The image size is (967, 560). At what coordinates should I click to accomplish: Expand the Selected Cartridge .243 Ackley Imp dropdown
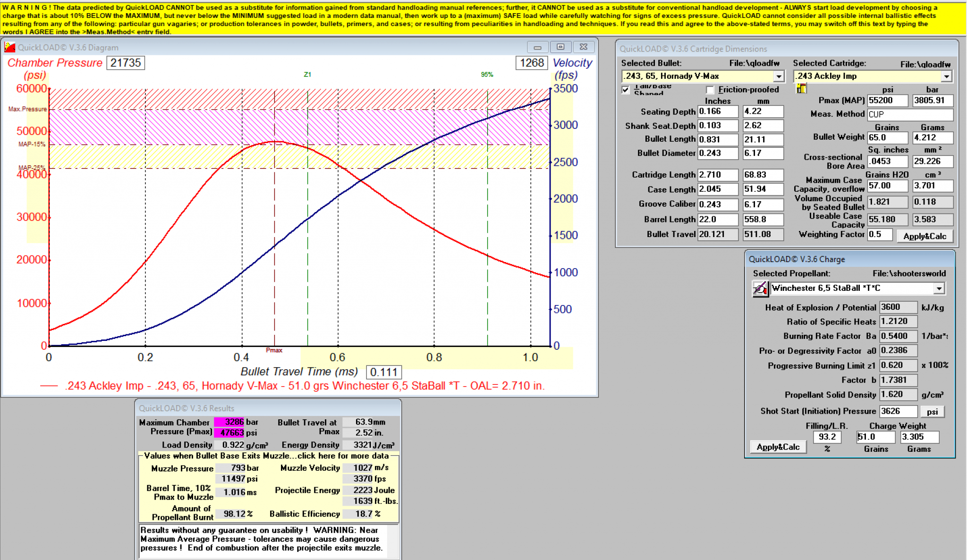pyautogui.click(x=946, y=76)
